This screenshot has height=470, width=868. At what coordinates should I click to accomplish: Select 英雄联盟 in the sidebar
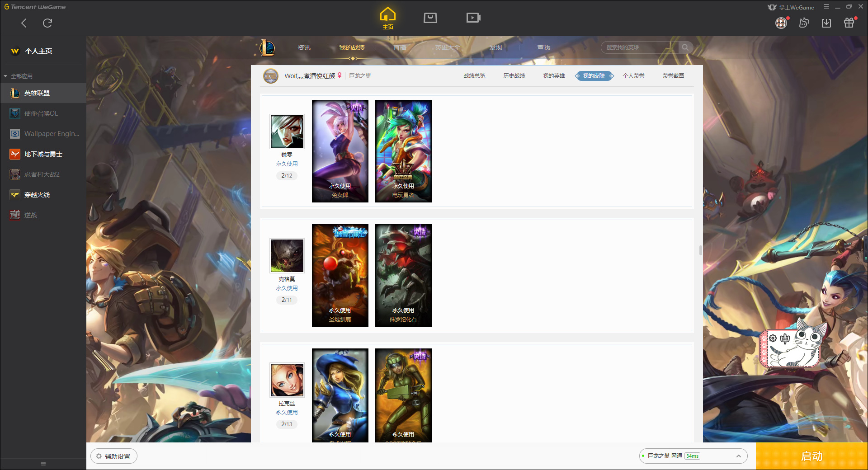43,93
